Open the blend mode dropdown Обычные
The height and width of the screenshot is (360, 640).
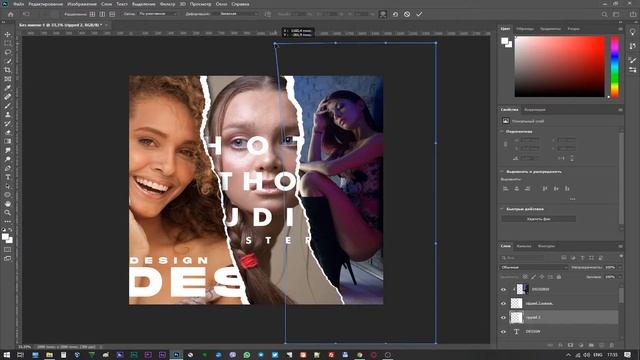pos(534,267)
